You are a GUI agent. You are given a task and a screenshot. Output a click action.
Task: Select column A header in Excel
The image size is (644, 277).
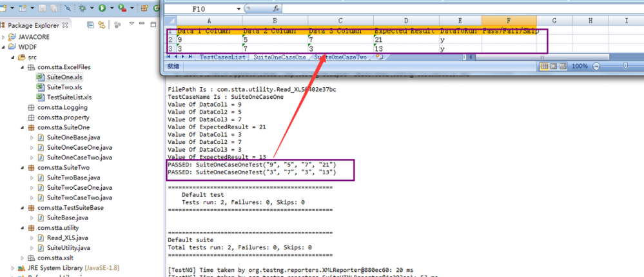(x=210, y=21)
